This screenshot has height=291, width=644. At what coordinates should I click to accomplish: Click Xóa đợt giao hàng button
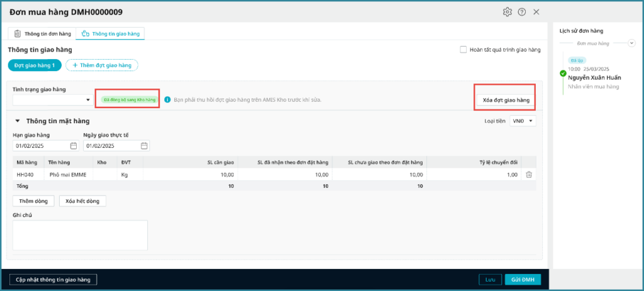(506, 100)
